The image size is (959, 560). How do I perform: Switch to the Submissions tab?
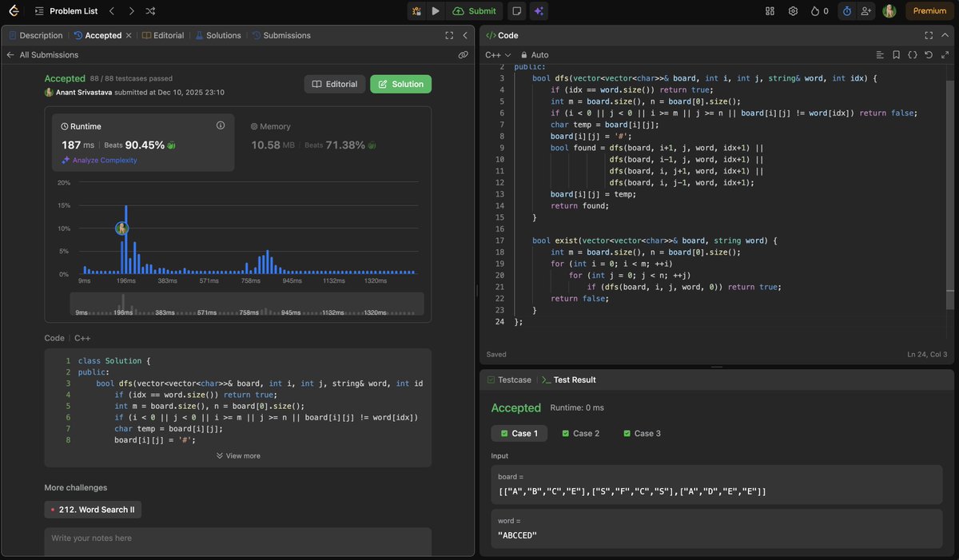281,35
